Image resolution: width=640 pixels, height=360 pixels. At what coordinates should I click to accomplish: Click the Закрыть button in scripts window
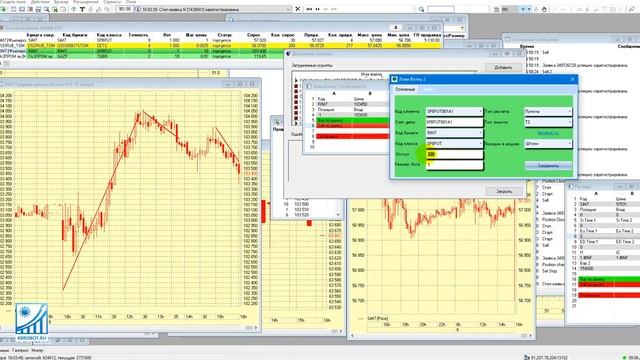pos(504,191)
